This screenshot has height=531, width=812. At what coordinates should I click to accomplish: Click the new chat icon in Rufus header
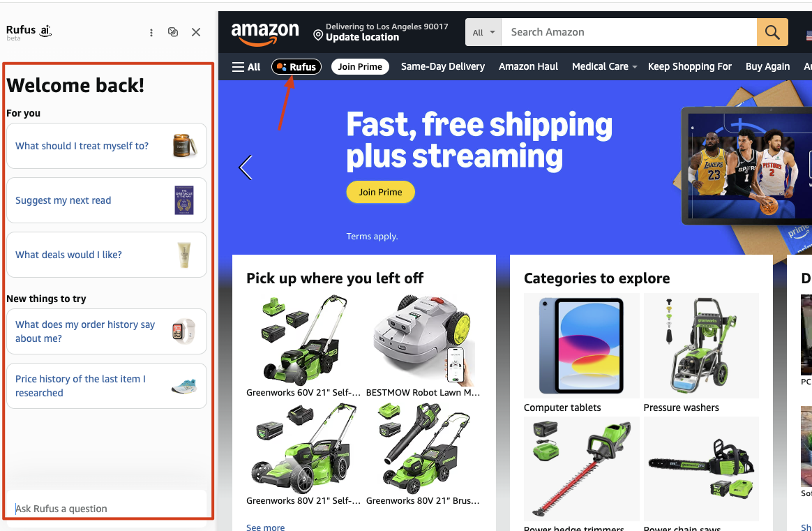click(173, 32)
